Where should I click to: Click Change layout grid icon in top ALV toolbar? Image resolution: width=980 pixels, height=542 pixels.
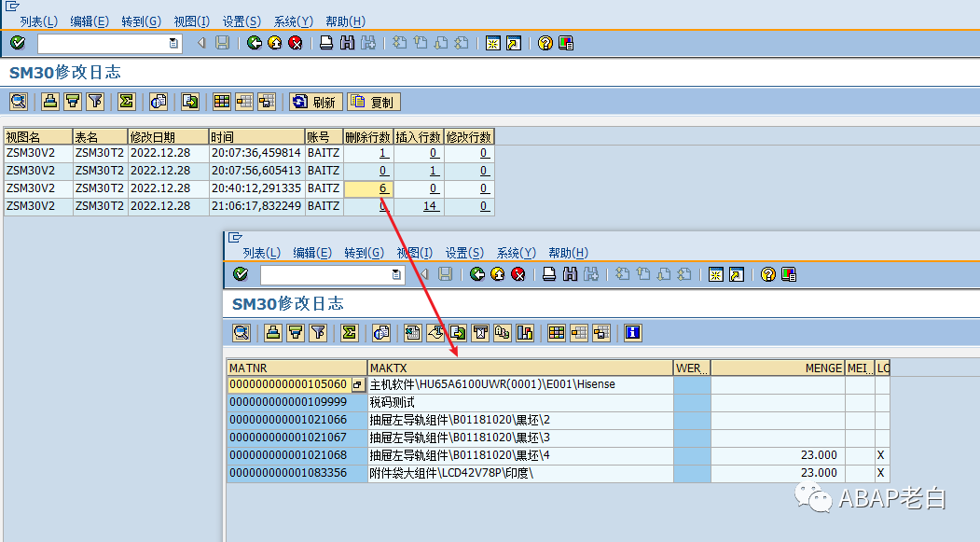221,102
